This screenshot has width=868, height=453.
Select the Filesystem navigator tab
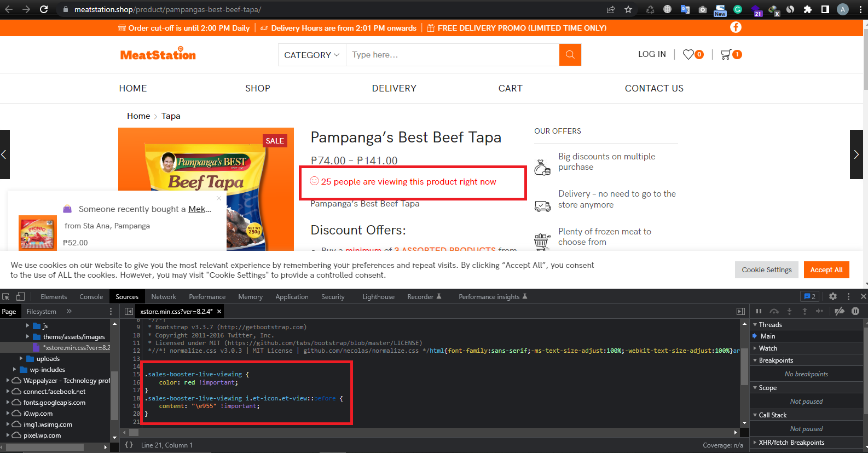pyautogui.click(x=41, y=311)
